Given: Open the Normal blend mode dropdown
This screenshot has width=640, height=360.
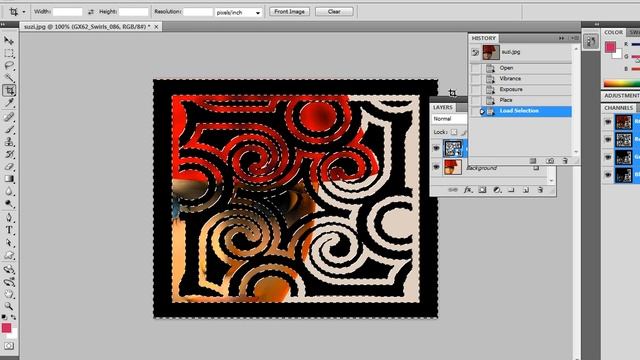Looking at the screenshot, I should 449,119.
